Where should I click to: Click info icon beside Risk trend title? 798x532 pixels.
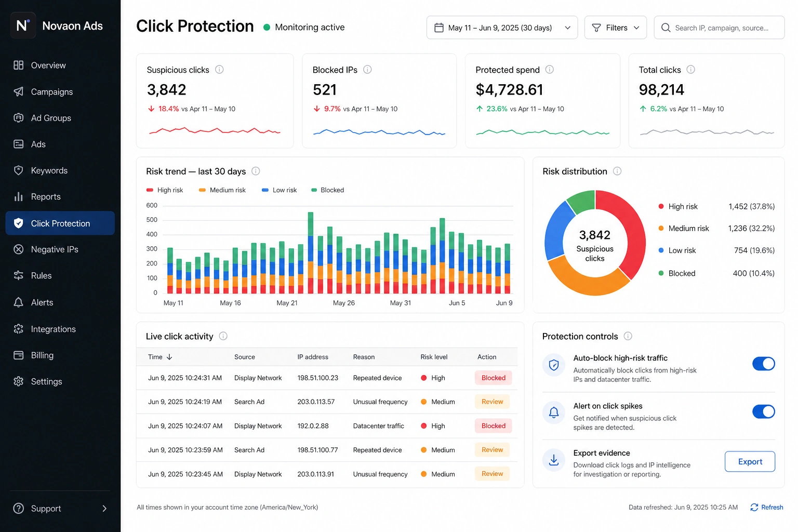point(256,171)
